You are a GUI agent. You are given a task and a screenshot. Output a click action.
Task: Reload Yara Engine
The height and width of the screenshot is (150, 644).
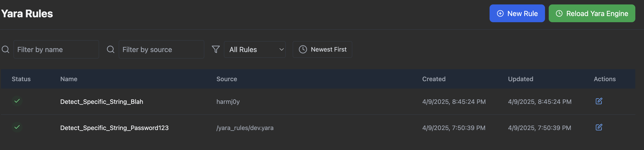click(592, 14)
